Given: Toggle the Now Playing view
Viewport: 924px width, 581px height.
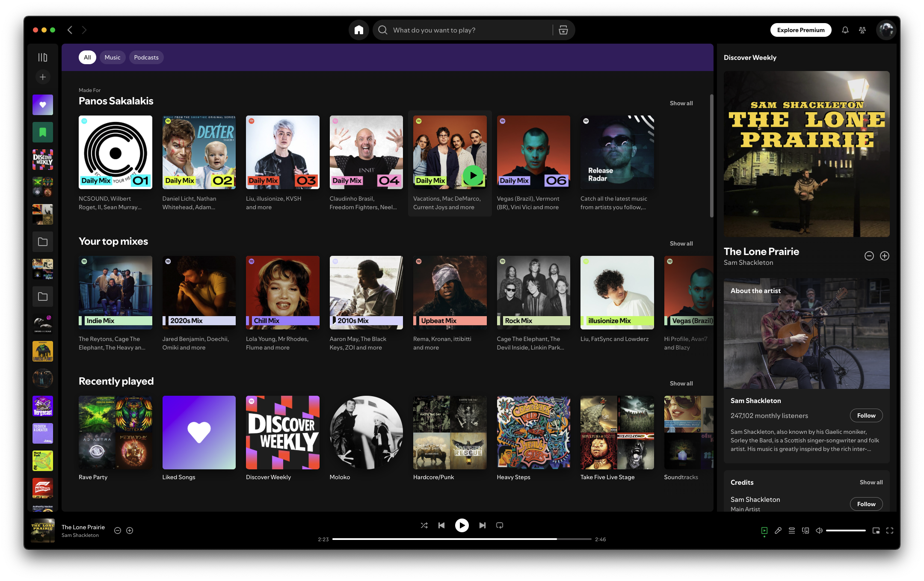Looking at the screenshot, I should (764, 531).
